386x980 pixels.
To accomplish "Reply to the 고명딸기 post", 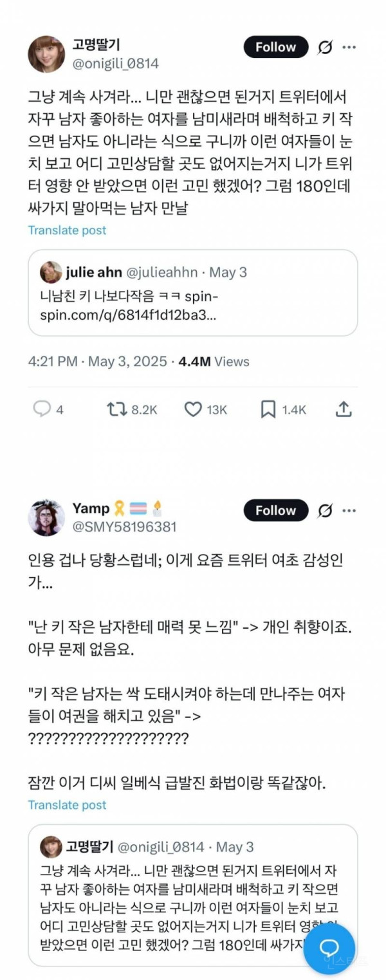I will coord(42,409).
